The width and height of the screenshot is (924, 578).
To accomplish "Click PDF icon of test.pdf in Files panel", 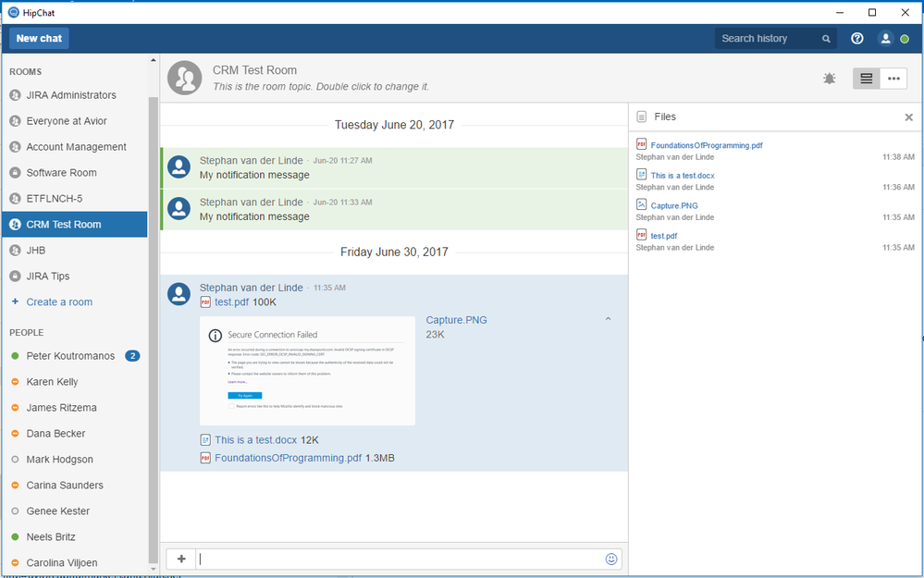I will 641,234.
